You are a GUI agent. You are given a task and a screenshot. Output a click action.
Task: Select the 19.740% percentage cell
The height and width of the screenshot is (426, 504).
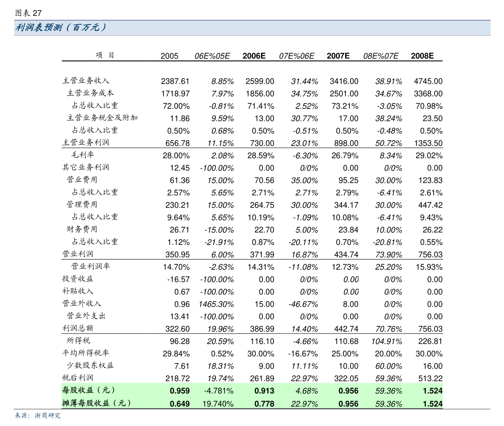tap(218, 403)
